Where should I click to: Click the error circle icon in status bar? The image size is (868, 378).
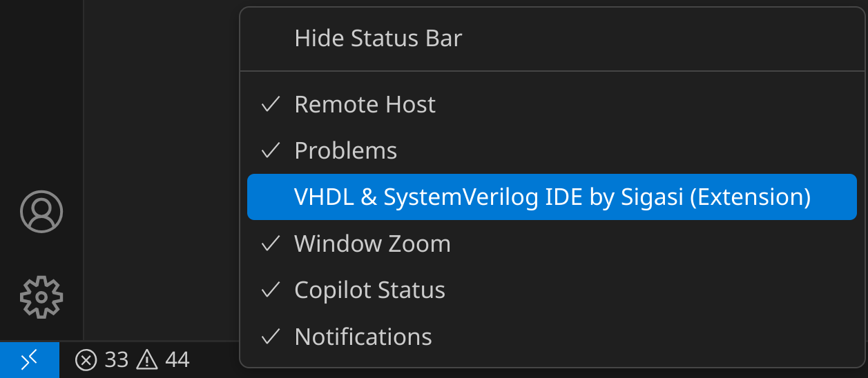pyautogui.click(x=86, y=360)
